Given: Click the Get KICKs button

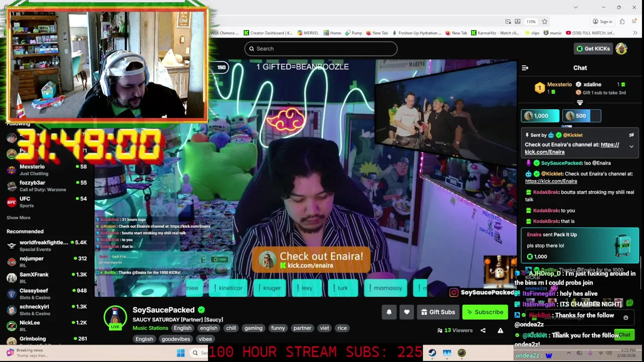Looking at the screenshot, I should tap(593, 49).
